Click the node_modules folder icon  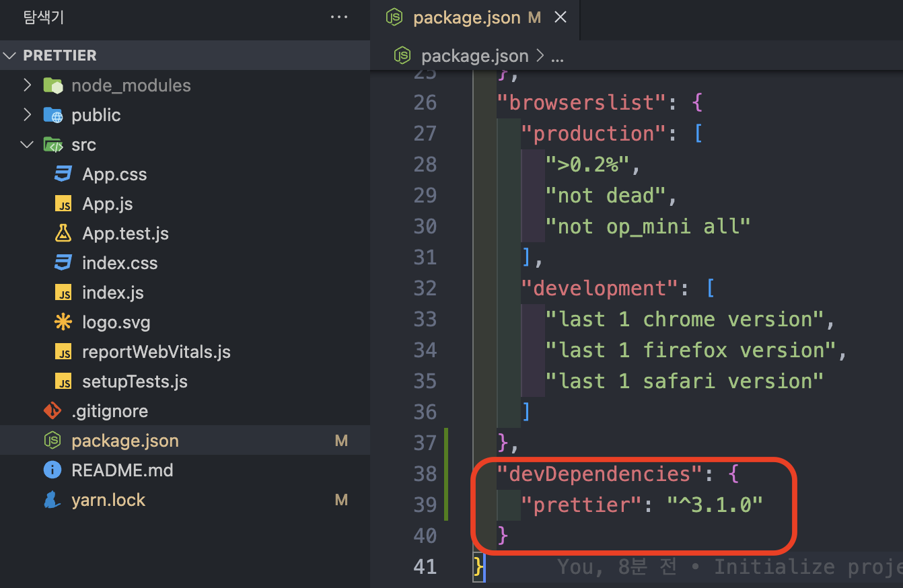53,85
